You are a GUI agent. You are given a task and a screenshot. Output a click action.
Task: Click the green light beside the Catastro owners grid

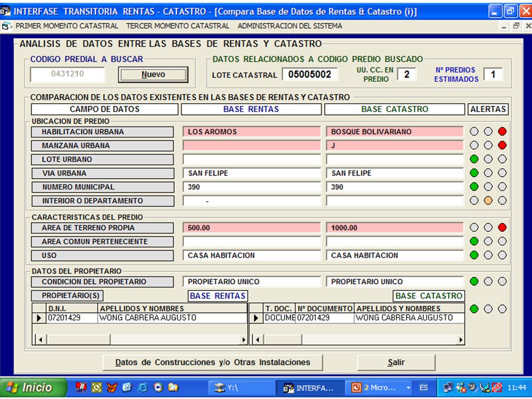474,309
